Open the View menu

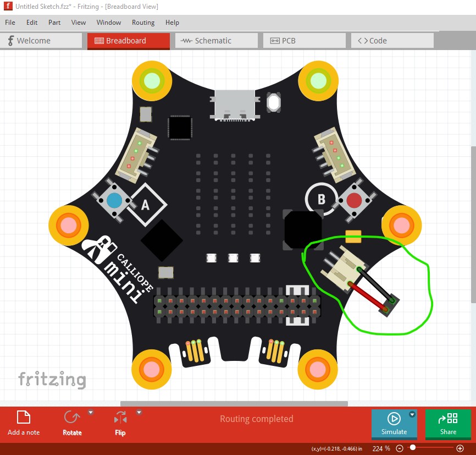[78, 23]
